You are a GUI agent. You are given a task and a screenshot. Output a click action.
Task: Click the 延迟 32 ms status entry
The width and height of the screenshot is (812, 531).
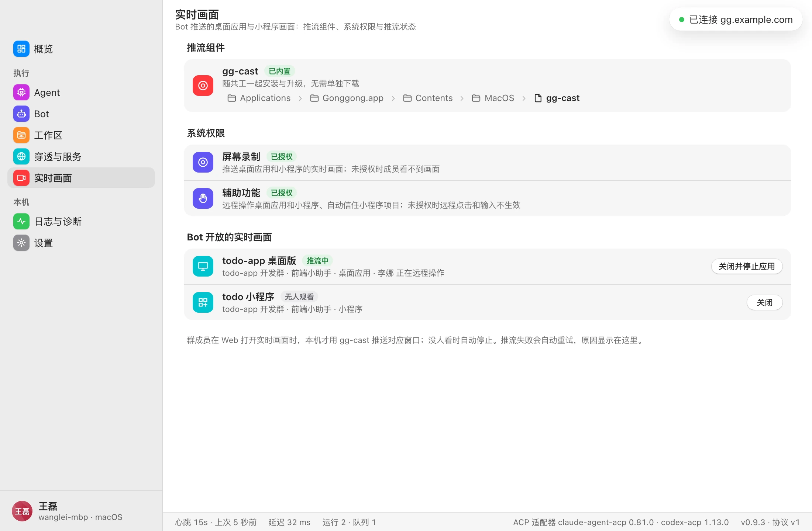(289, 522)
